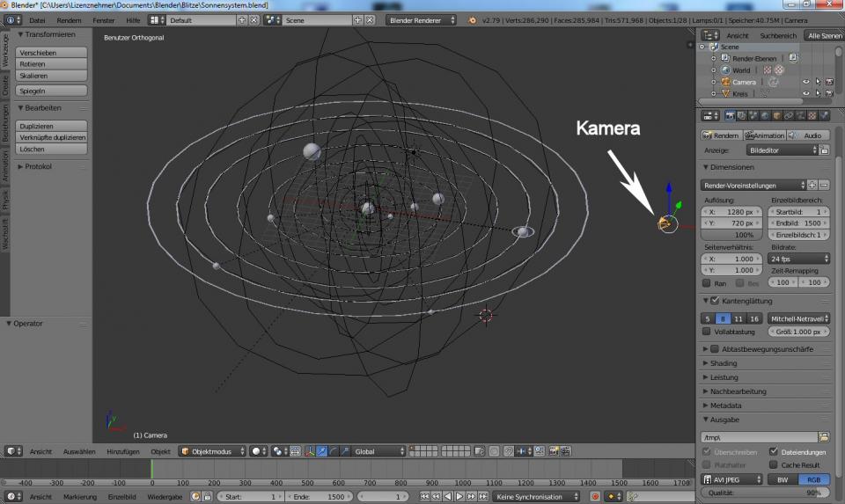Adjust the Qualität slider

tap(766, 493)
